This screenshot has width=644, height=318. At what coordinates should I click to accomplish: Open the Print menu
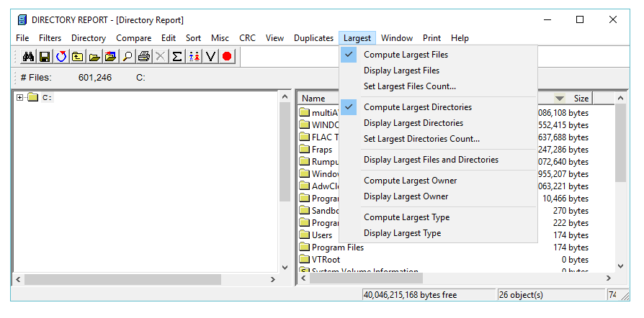click(432, 38)
